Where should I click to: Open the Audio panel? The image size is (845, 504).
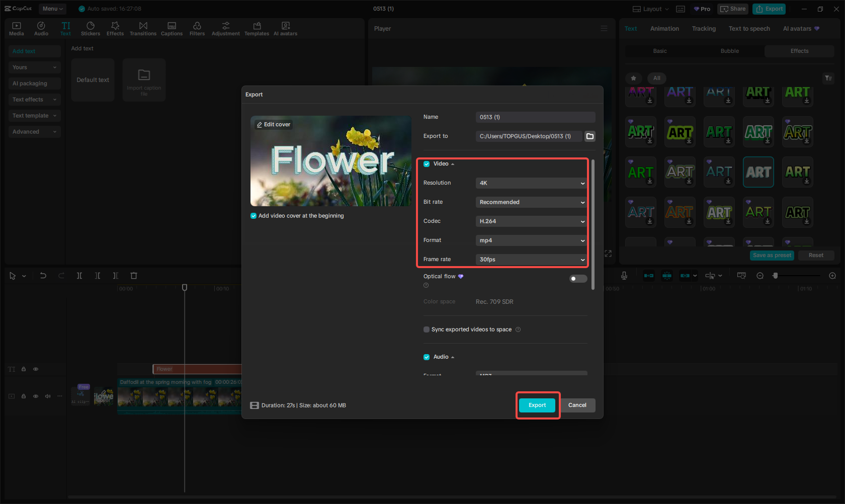[x=41, y=29]
